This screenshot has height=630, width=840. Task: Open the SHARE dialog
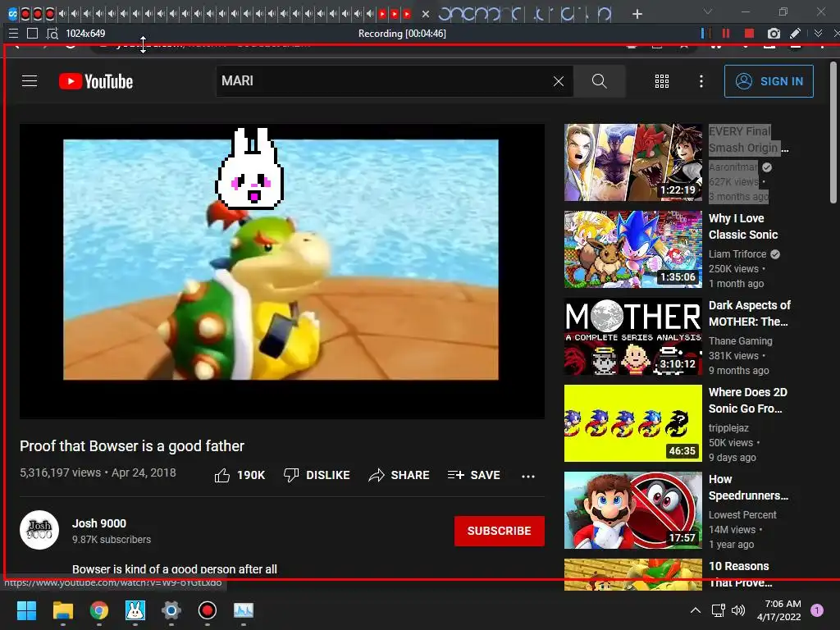(399, 475)
